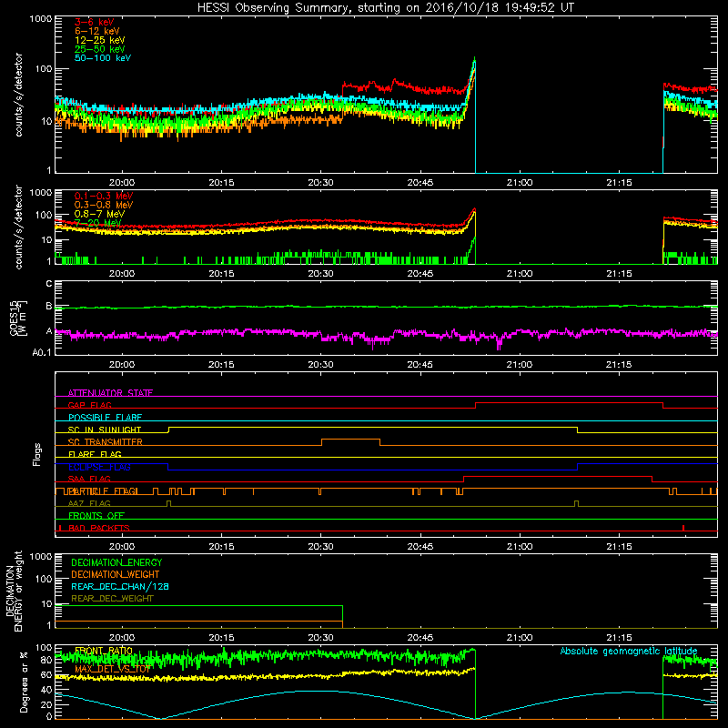Screen dimensions: 728x728
Task: Select the '6-12 keV' legend label
Action: click(97, 31)
